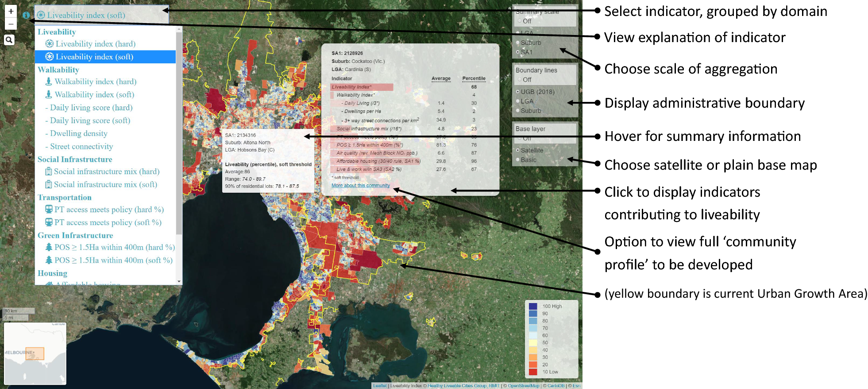
Task: Click PT access meets policy (hard %) train icon
Action: coord(49,209)
